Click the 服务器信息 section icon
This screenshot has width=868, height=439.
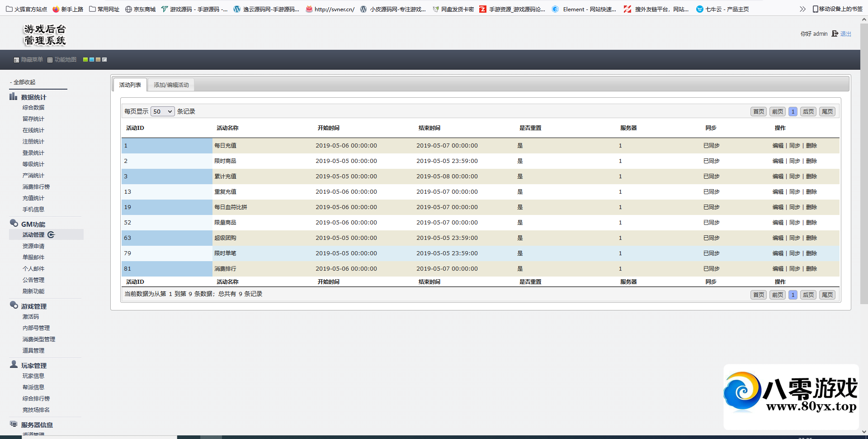(14, 424)
